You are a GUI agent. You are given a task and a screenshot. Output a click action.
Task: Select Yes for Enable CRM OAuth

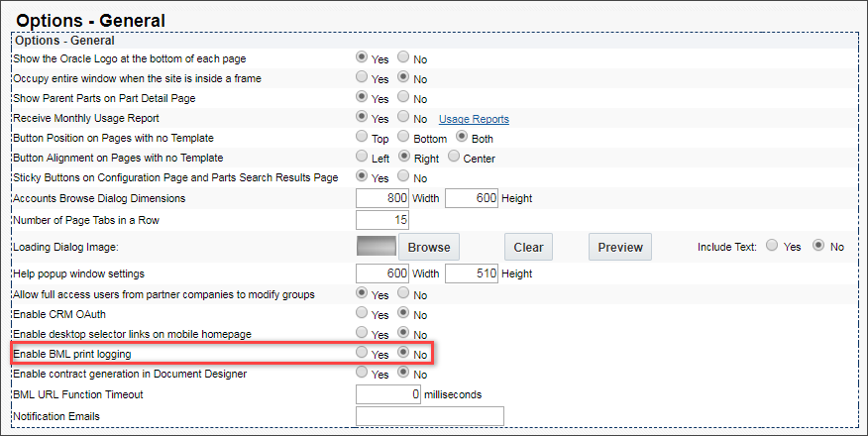[363, 314]
